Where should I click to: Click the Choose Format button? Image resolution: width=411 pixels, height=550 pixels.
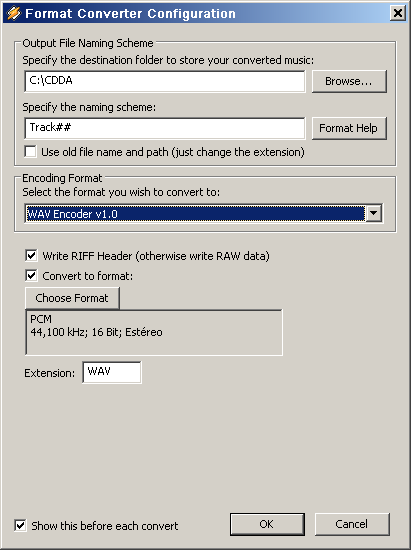(72, 298)
